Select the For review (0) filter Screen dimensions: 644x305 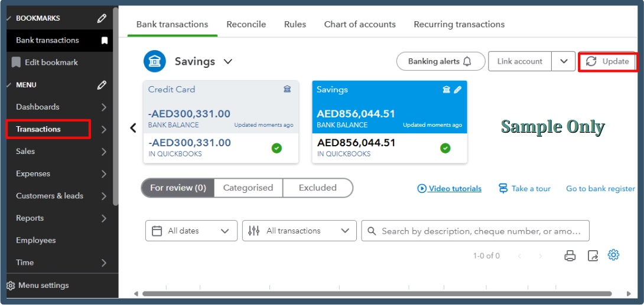pyautogui.click(x=178, y=188)
